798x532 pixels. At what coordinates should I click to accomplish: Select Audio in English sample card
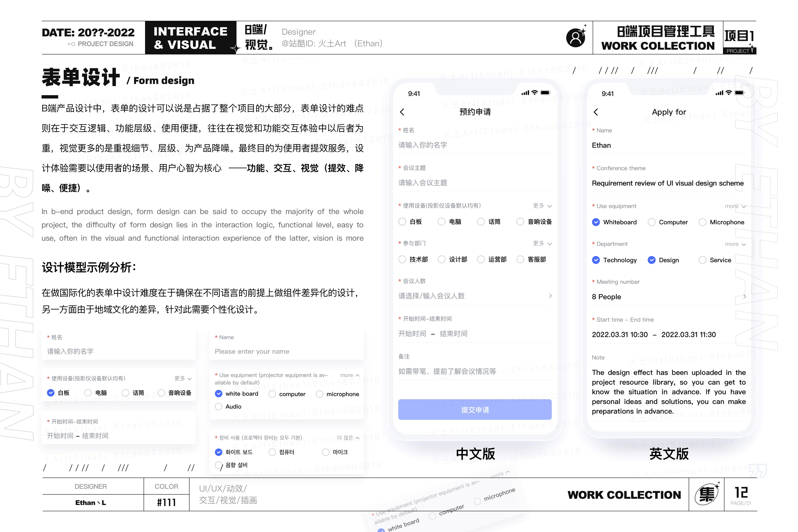[x=219, y=406]
